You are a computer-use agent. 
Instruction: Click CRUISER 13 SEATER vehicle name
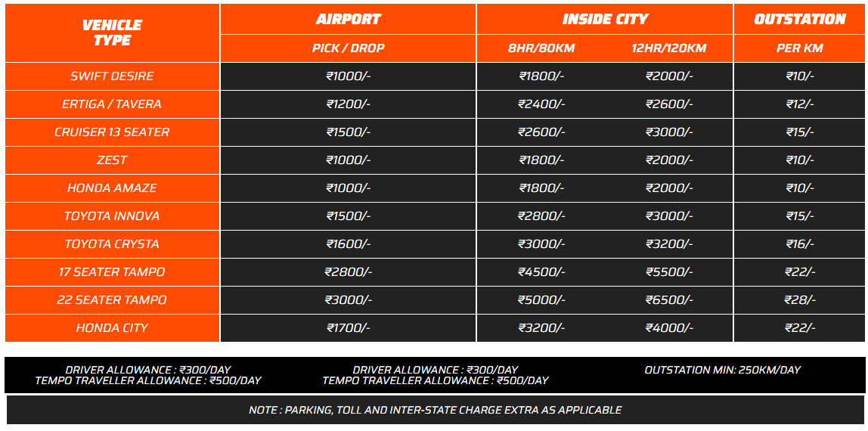[113, 132]
